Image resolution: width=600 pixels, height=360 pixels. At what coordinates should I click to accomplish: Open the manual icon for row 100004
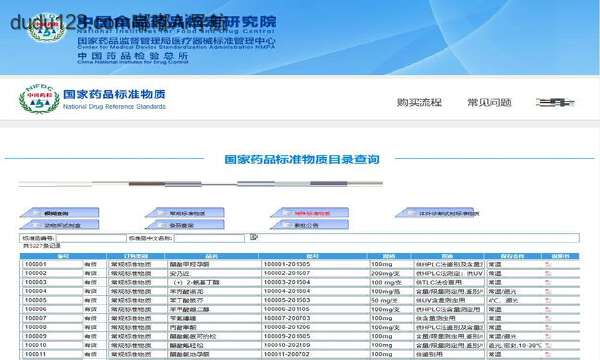coord(548,292)
